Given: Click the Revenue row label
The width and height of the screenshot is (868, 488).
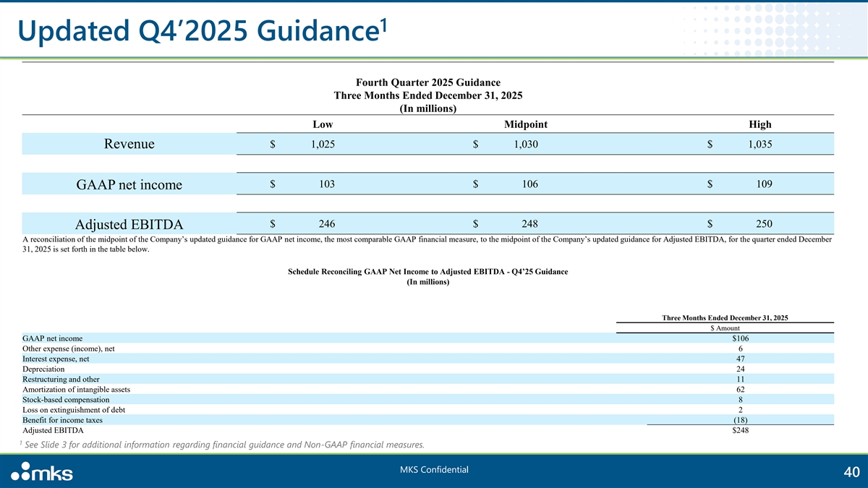Looking at the screenshot, I should tap(129, 144).
